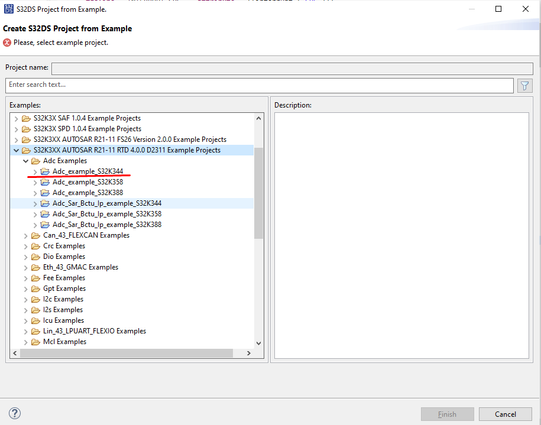Viewport: 541px width, 425px height.
Task: Click the horizontal scrollbar left arrow
Action: pyautogui.click(x=15, y=353)
